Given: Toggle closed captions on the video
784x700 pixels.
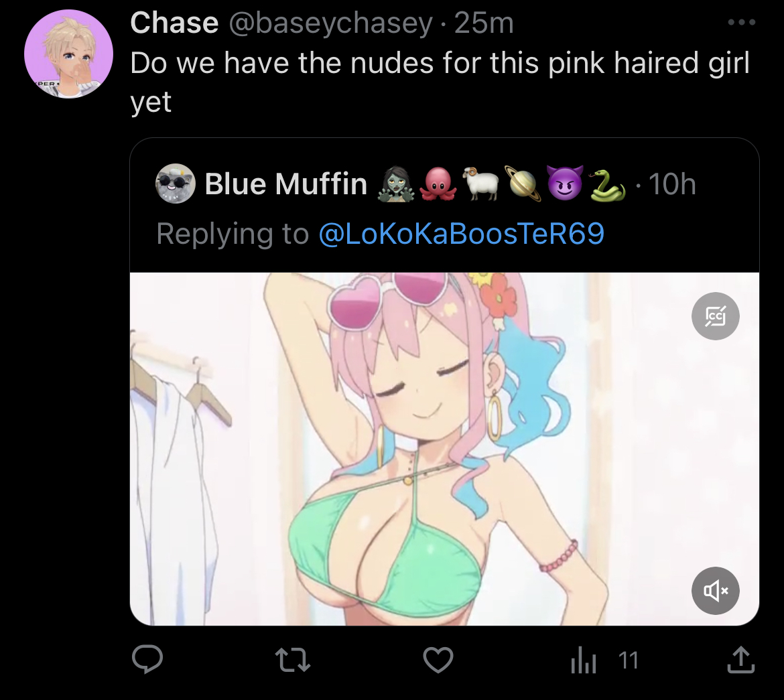Looking at the screenshot, I should 715,316.
